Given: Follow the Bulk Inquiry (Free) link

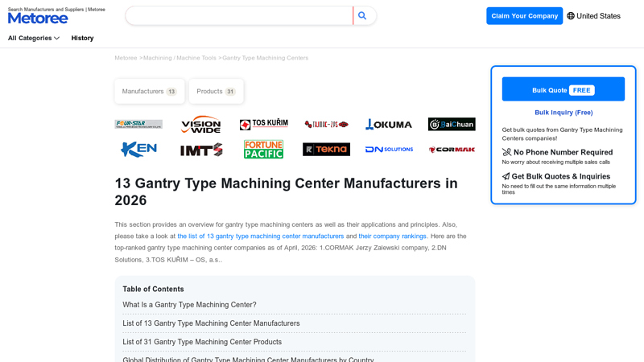Looking at the screenshot, I should click(563, 113).
